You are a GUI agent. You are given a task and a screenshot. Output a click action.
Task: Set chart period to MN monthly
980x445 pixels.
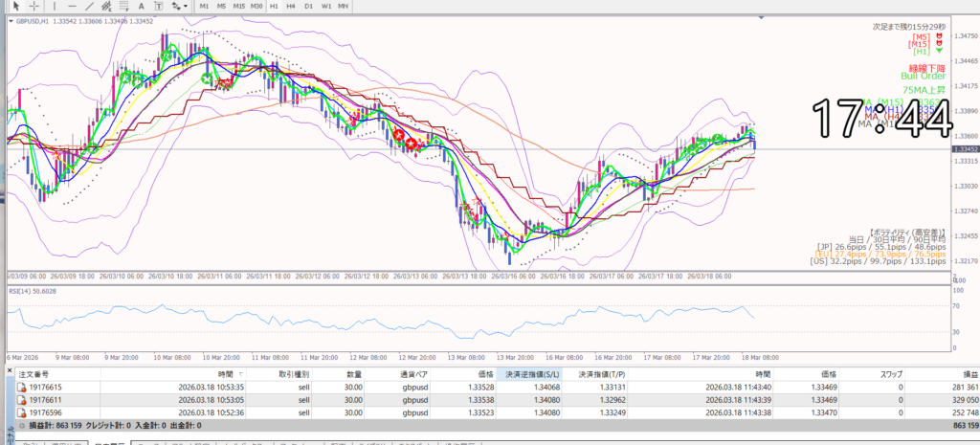pos(342,6)
